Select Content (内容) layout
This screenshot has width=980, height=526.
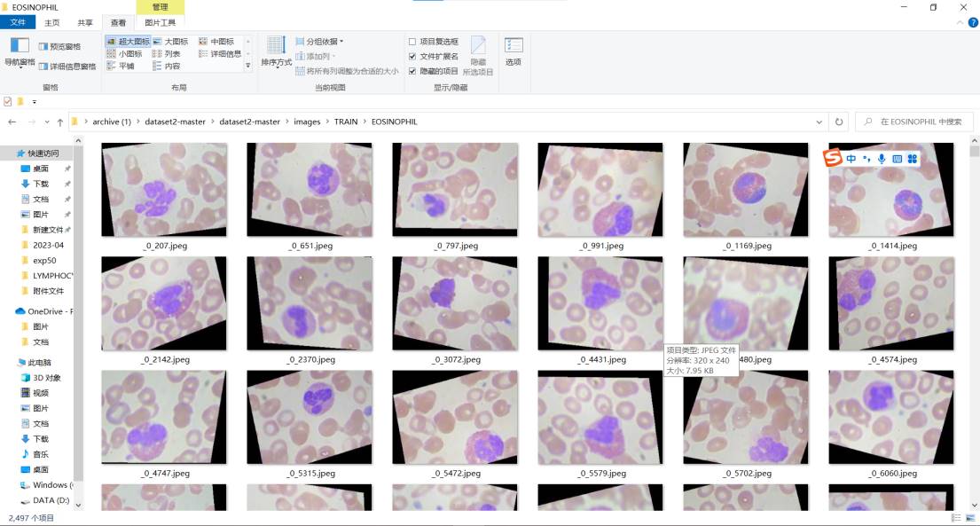[167, 66]
